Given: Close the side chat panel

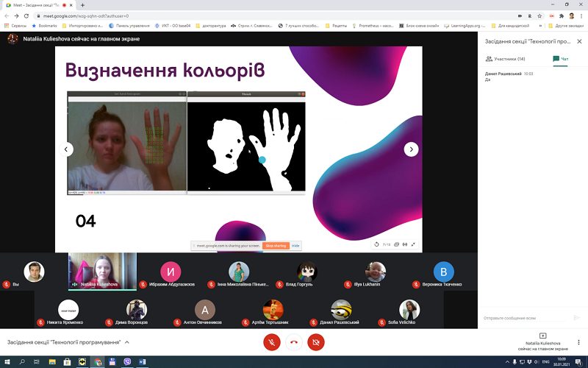Looking at the screenshot, I should click(x=579, y=41).
